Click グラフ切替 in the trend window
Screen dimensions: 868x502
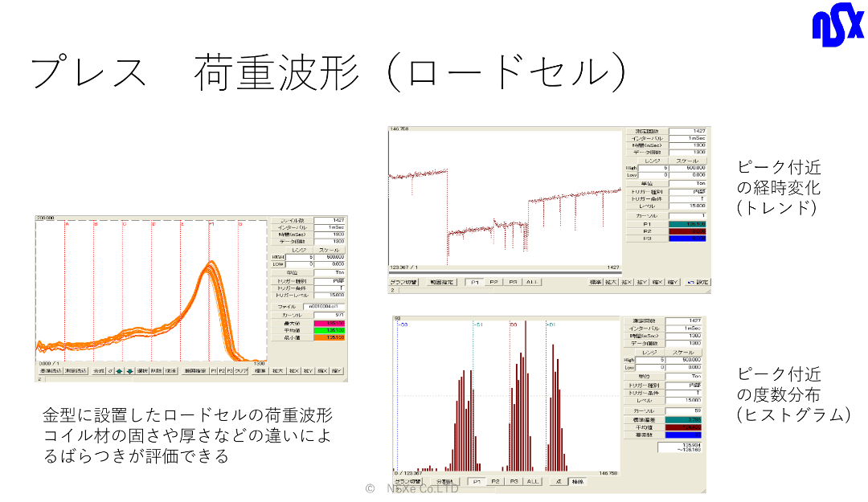(403, 282)
